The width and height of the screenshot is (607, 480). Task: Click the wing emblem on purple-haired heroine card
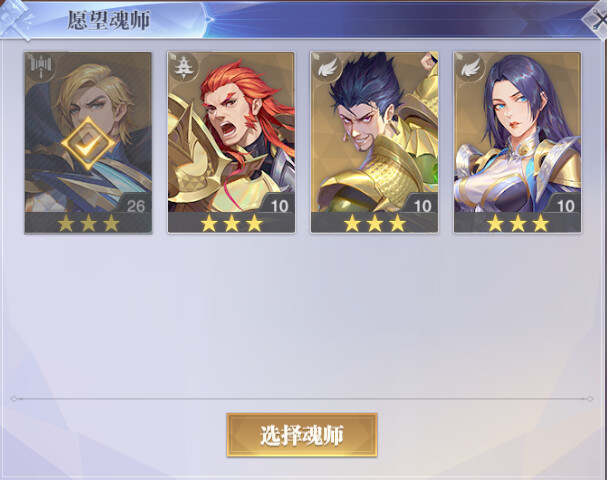tap(470, 68)
